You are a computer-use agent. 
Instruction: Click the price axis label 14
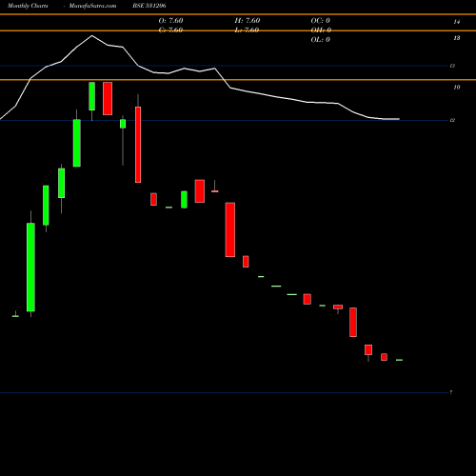pos(457,22)
